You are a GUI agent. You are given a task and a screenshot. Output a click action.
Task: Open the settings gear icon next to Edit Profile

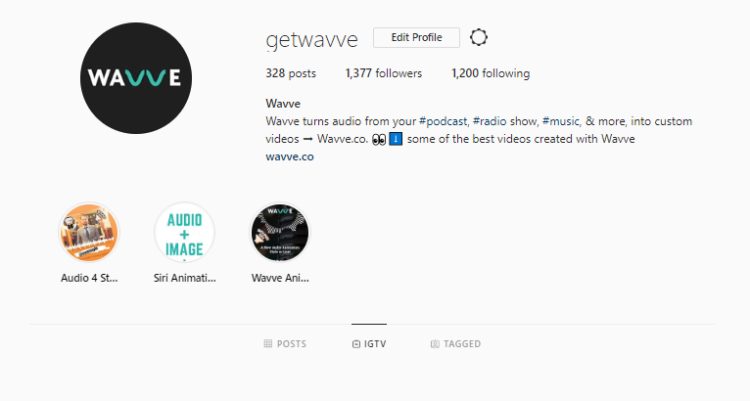(x=478, y=37)
